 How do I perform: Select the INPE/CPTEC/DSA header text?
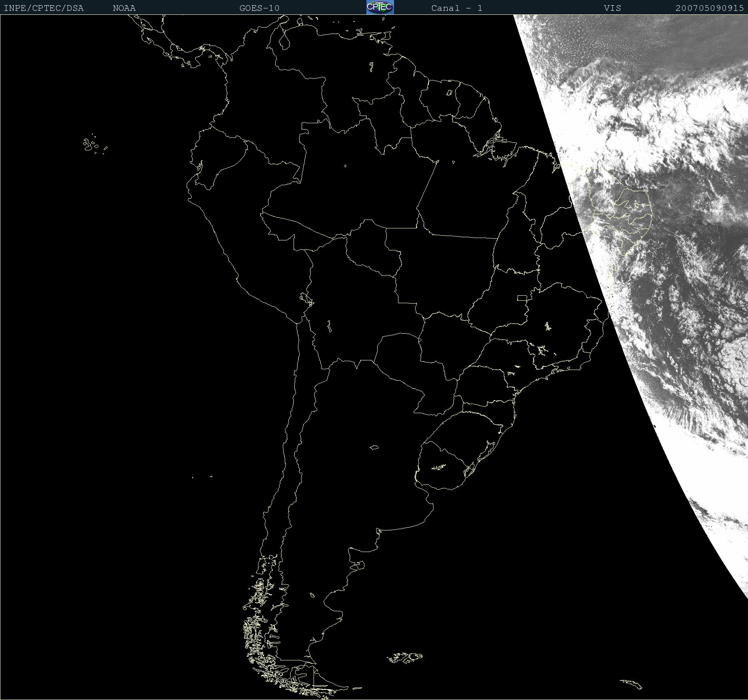pyautogui.click(x=44, y=8)
